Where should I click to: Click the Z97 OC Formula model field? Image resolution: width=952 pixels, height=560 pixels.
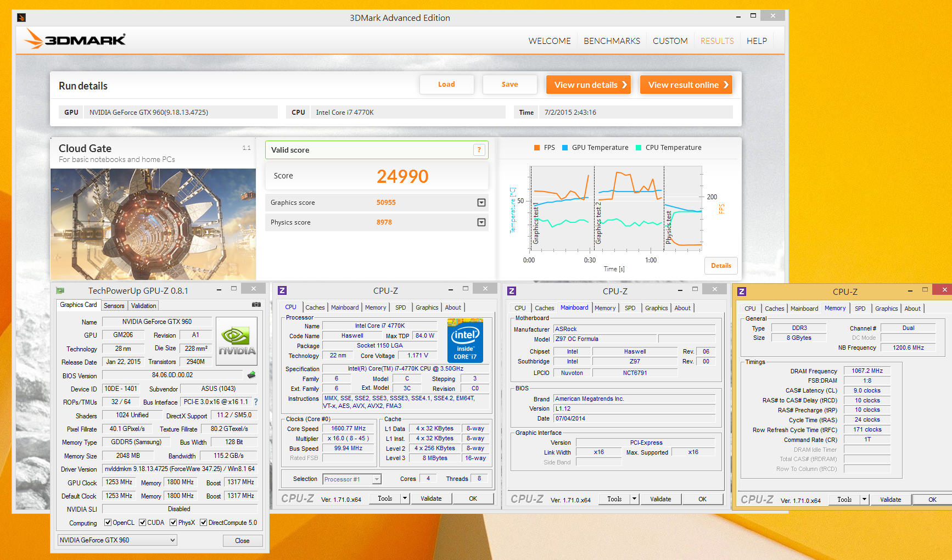coord(604,339)
